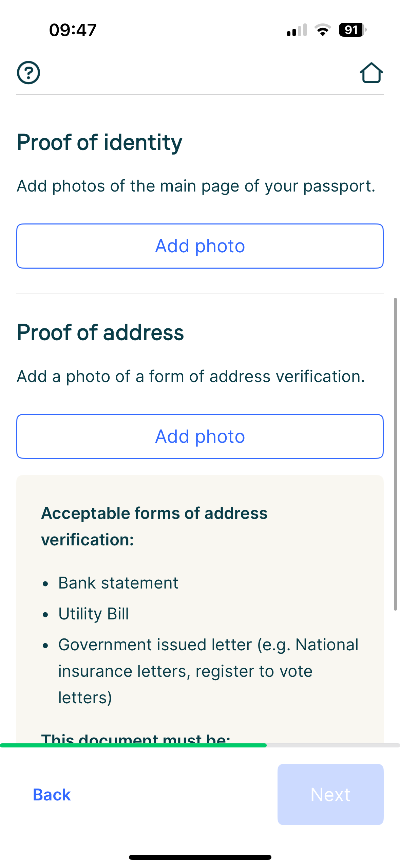Add photo for proof of identity
This screenshot has height=868, width=400.
200,246
